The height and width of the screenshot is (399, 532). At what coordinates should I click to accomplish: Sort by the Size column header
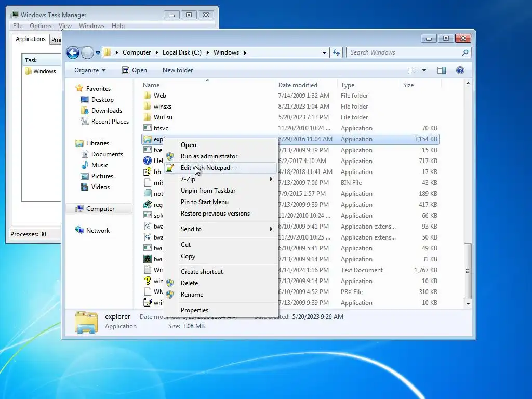(x=421, y=85)
